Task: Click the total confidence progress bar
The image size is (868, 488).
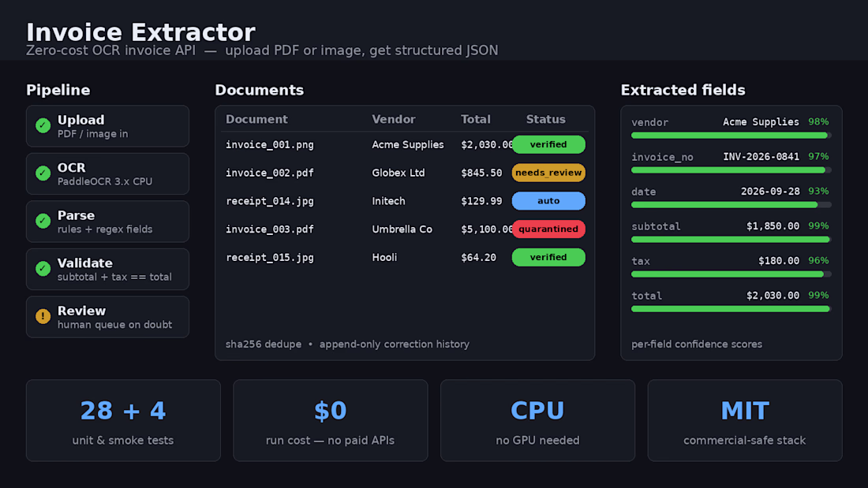Action: point(731,309)
